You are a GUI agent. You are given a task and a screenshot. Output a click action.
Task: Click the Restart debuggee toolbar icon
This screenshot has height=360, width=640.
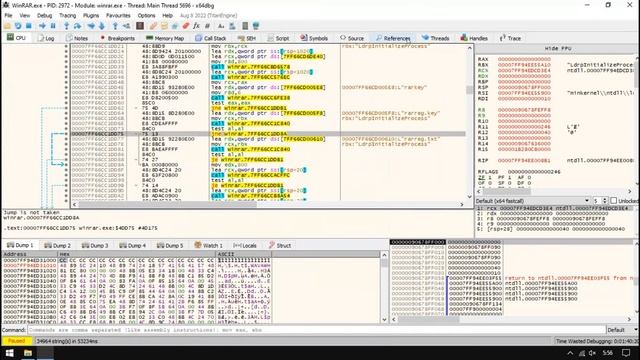pyautogui.click(x=18, y=26)
